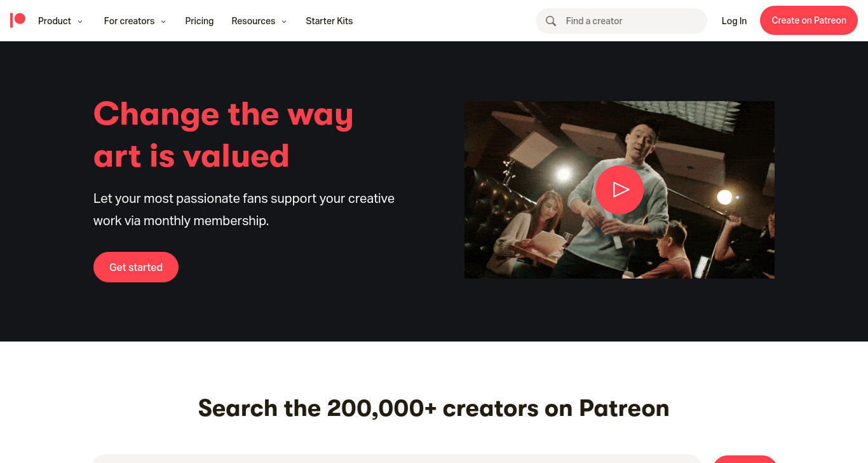Open the Product menu
This screenshot has width=868, height=463.
pyautogui.click(x=55, y=21)
